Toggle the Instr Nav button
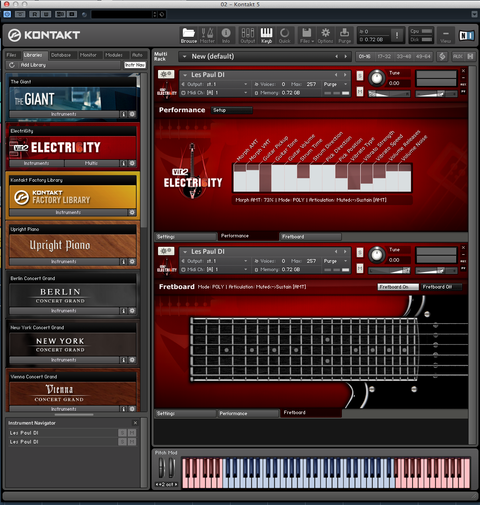The width and height of the screenshot is (480, 505). (x=135, y=65)
